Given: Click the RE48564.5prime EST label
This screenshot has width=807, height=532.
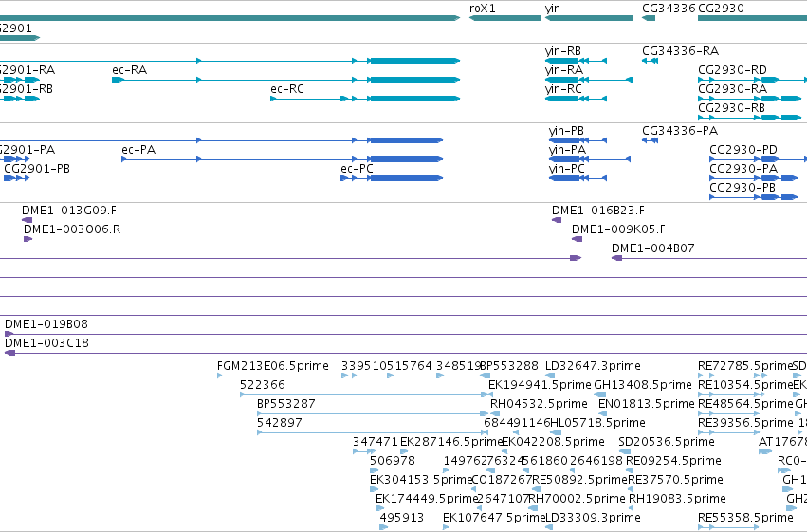Looking at the screenshot, I should pos(745,404).
